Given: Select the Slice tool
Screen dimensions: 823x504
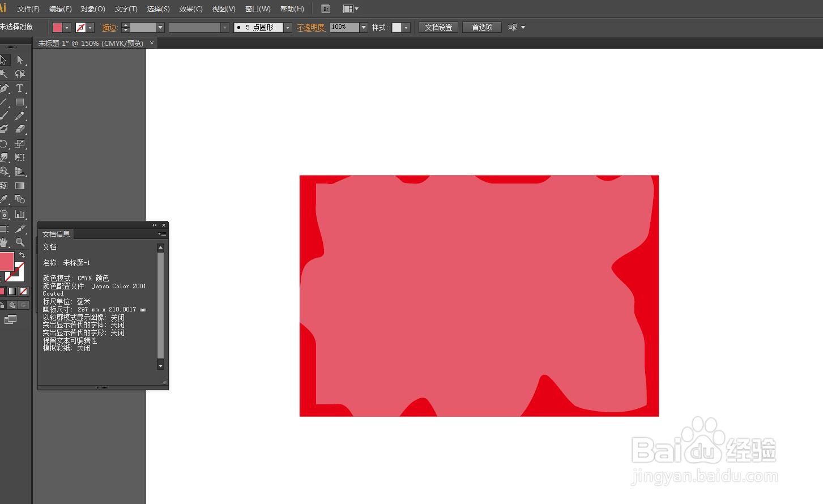Looking at the screenshot, I should click(20, 229).
